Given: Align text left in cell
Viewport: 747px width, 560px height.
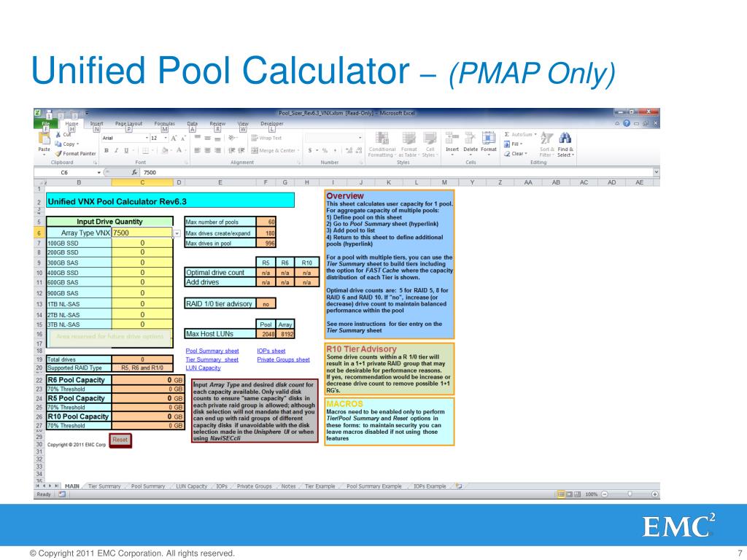Looking at the screenshot, I should (x=197, y=150).
